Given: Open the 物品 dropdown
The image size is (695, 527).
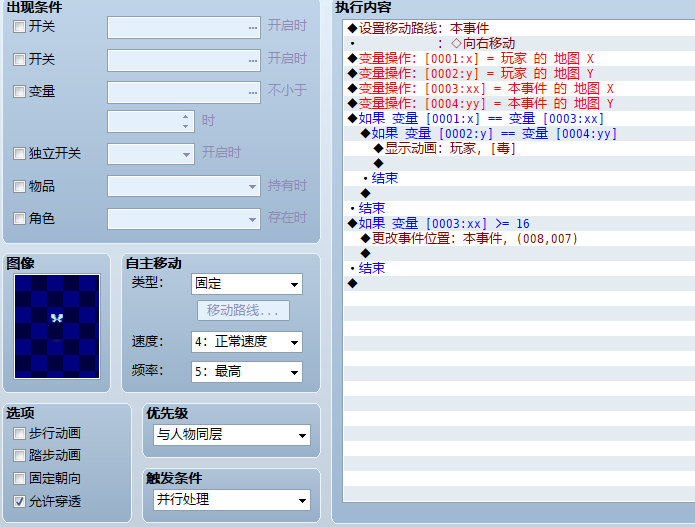Looking at the screenshot, I should tap(184, 187).
